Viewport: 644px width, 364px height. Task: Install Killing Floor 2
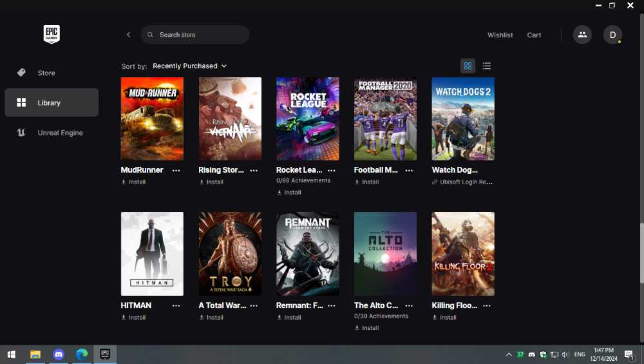point(444,318)
